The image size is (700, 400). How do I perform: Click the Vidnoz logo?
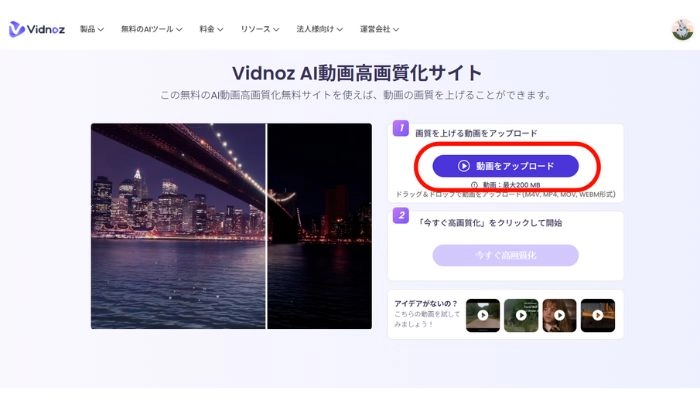37,29
